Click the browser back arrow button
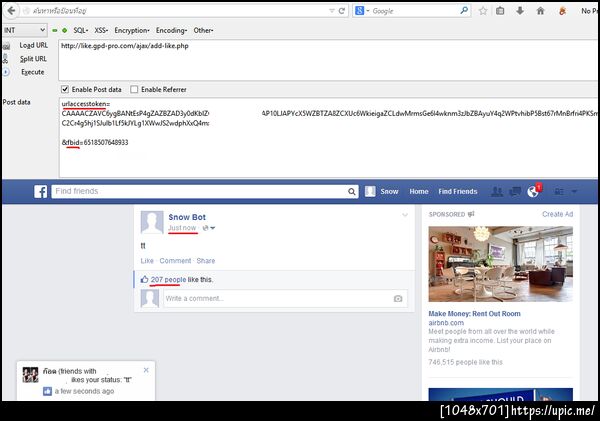The height and width of the screenshot is (421, 600). (x=11, y=10)
